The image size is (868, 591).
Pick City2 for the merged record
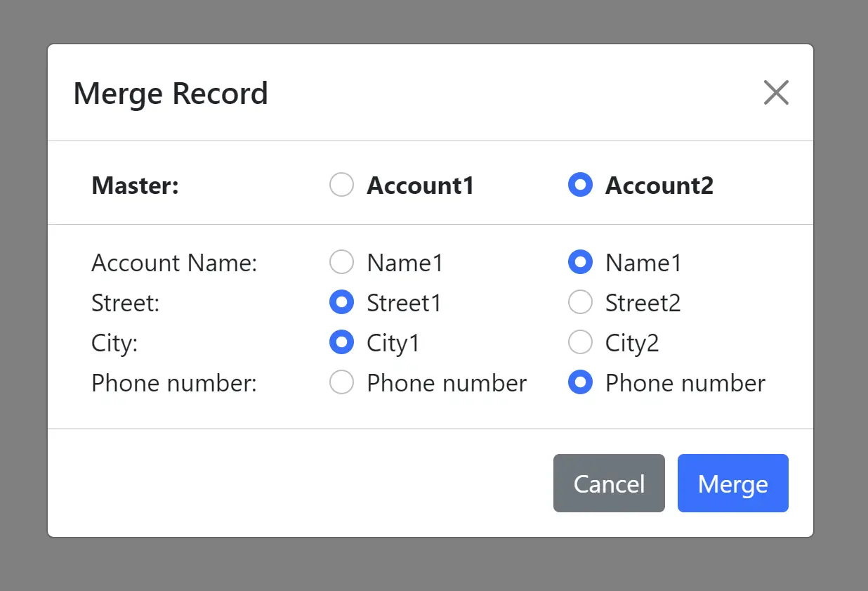click(580, 342)
